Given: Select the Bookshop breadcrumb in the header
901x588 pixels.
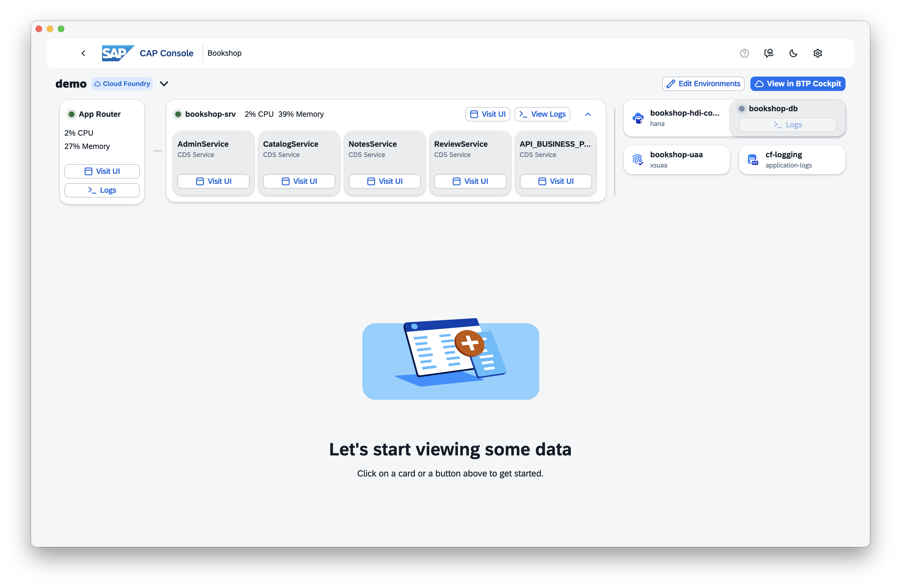Looking at the screenshot, I should point(224,53).
